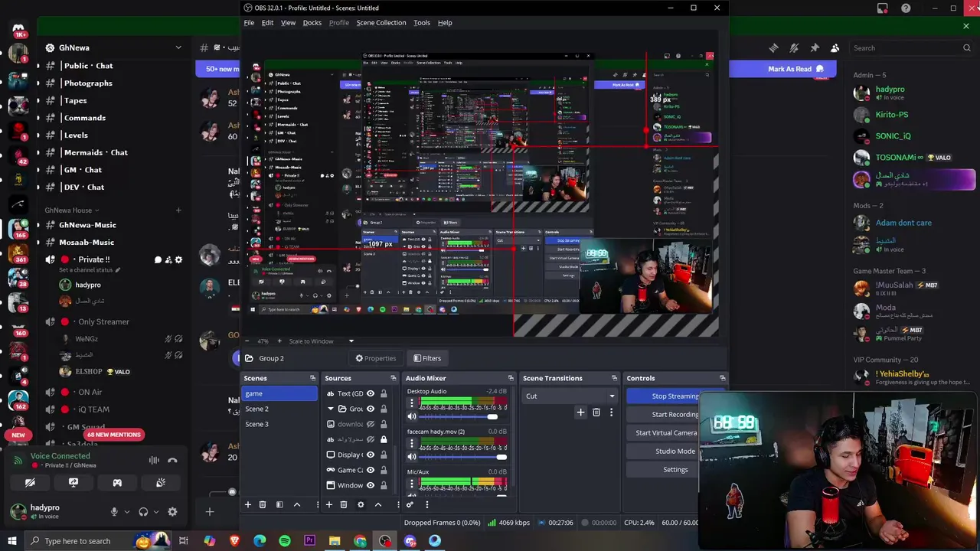Screen dimensions: 980x551
Task: Open Audio Mixer three-dot menu at bottom
Action: point(426,504)
